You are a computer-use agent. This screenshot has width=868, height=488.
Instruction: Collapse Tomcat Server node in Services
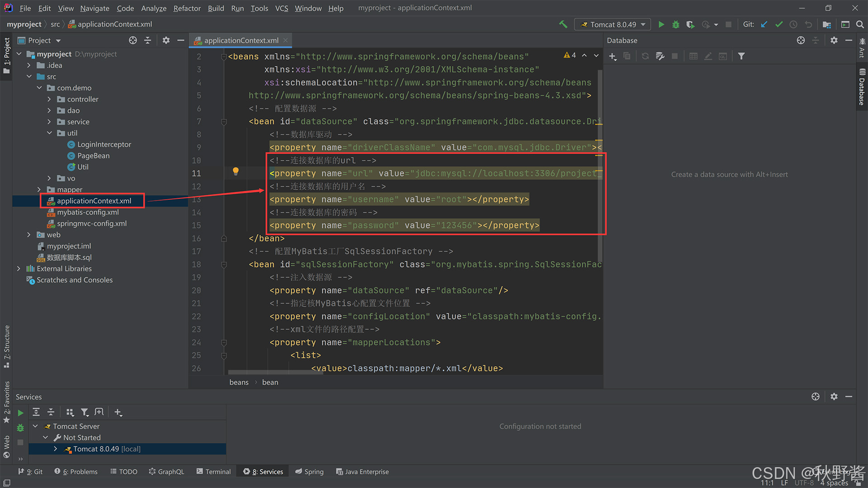[35, 426]
